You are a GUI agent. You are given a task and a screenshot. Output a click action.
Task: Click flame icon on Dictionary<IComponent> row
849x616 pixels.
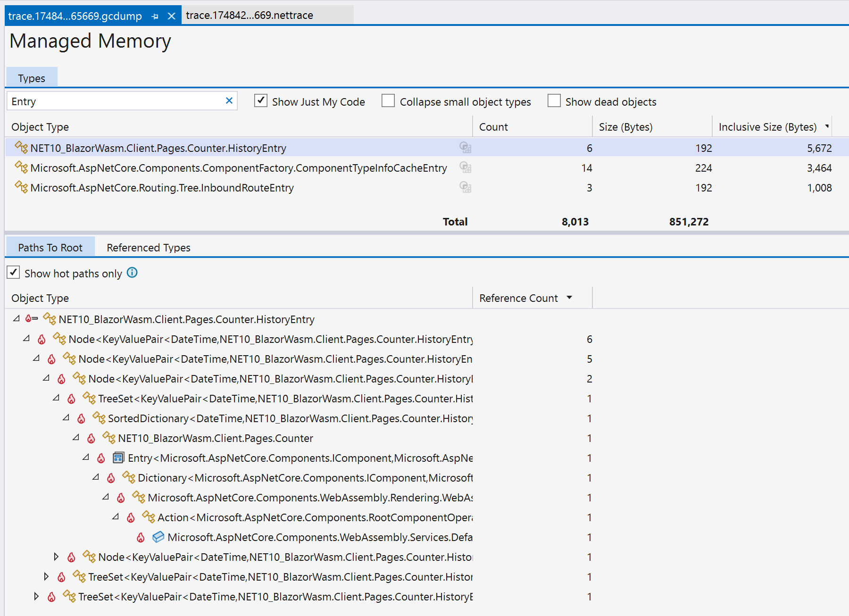[111, 478]
